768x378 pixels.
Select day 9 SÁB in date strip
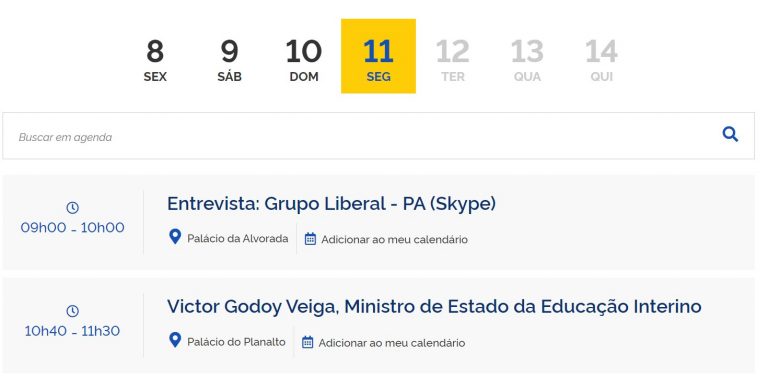pyautogui.click(x=230, y=61)
